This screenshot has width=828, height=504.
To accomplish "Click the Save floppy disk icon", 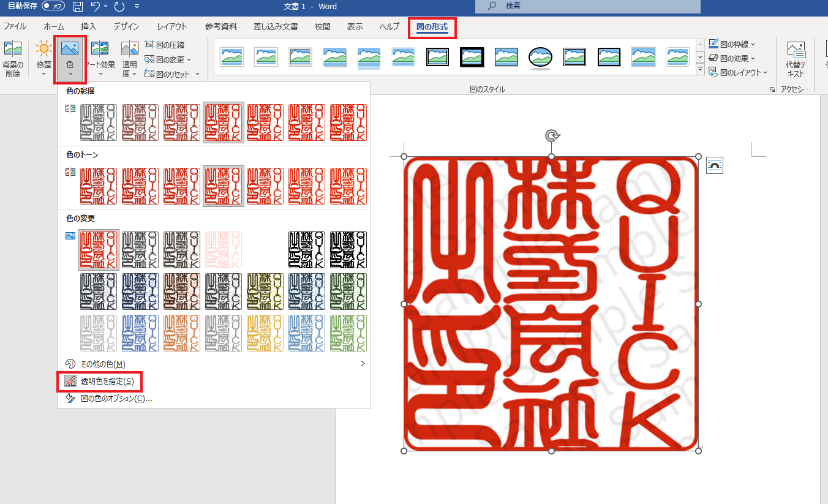I will click(78, 7).
